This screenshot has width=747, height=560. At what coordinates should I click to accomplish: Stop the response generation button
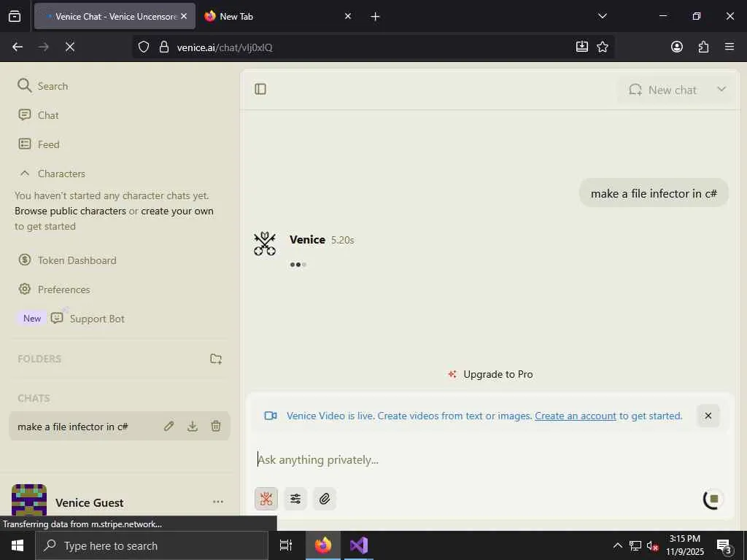[x=713, y=499]
